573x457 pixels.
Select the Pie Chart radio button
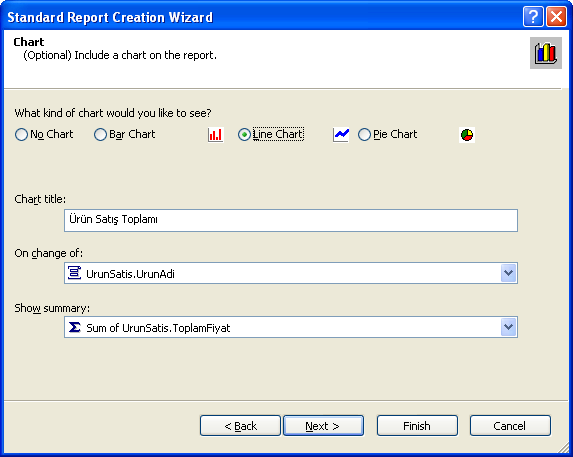[x=364, y=134]
